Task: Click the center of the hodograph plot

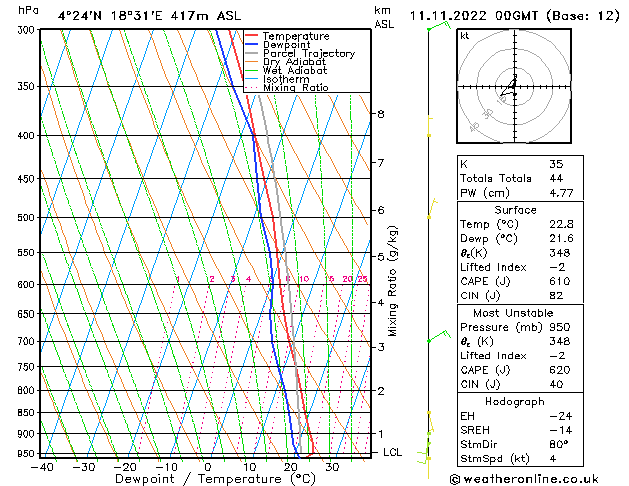Action: pyautogui.click(x=512, y=84)
